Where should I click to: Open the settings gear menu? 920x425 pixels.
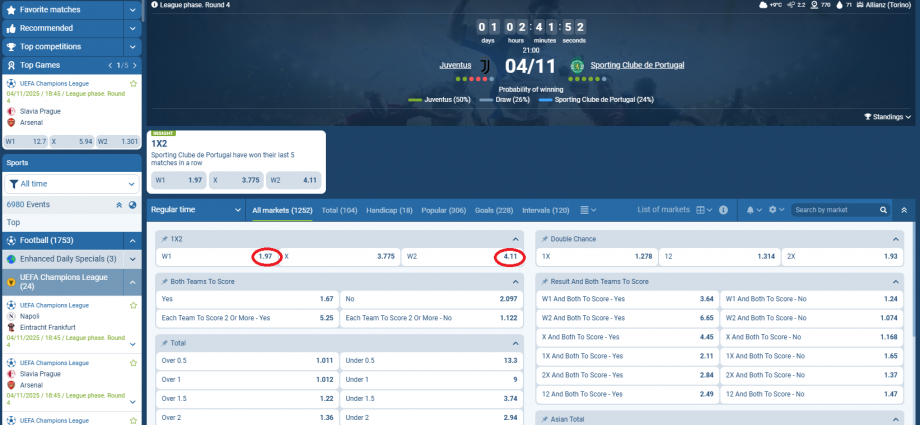(x=772, y=210)
